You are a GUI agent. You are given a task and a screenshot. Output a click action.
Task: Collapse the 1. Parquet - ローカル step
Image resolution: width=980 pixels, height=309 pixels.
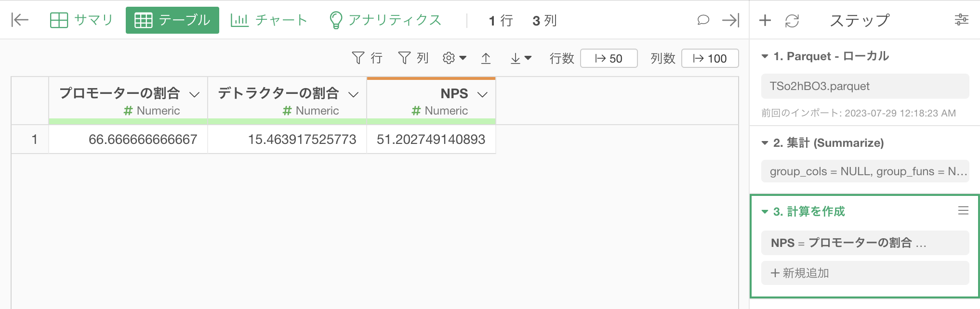click(x=765, y=56)
